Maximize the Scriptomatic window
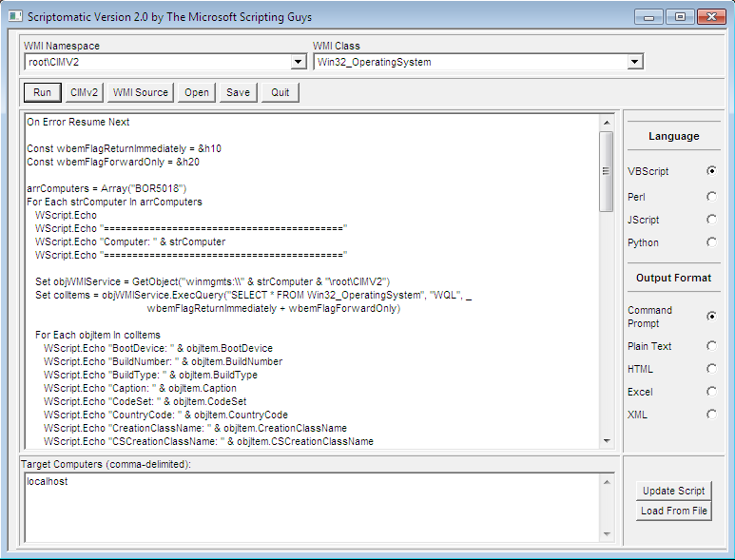The height and width of the screenshot is (560, 735). click(x=680, y=17)
